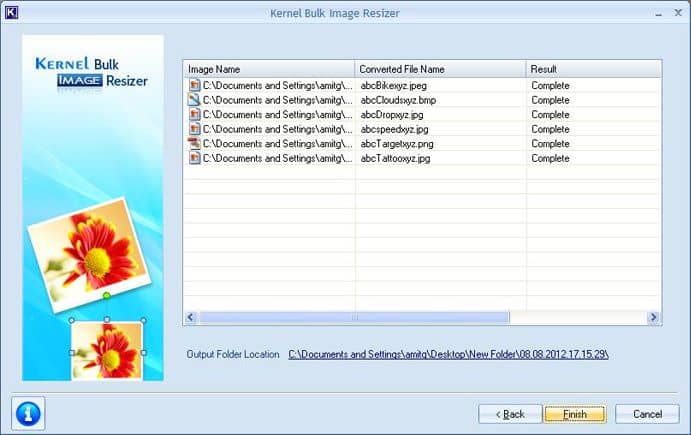Select abcCloudsxyz.bmp converted file name

398,100
